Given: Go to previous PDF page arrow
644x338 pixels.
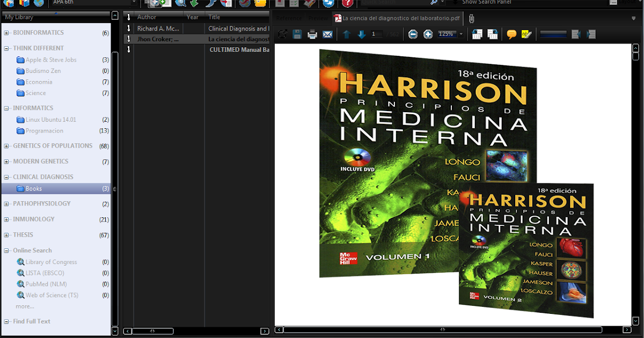Looking at the screenshot, I should (x=347, y=34).
